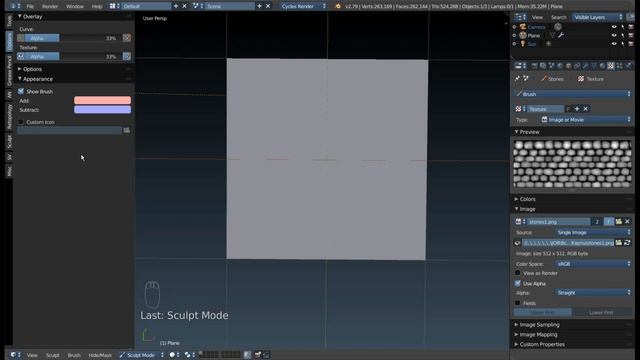The height and width of the screenshot is (360, 640).
Task: Delete the current Scene with X icon
Action: [268, 6]
